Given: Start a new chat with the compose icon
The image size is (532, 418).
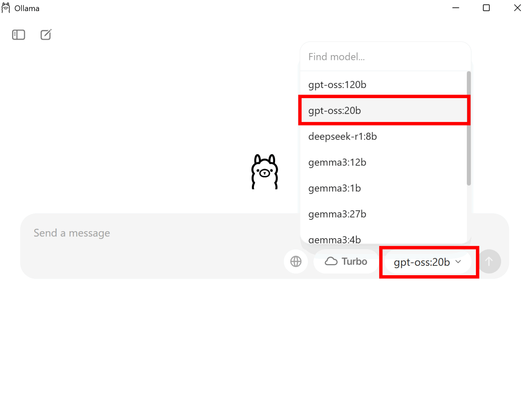Looking at the screenshot, I should (x=46, y=34).
